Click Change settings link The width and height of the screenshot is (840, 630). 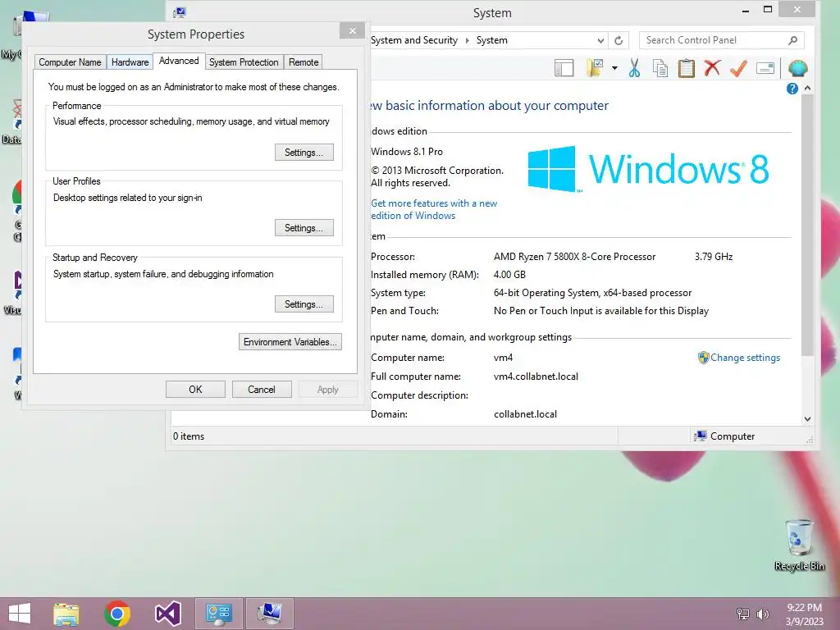(x=745, y=358)
